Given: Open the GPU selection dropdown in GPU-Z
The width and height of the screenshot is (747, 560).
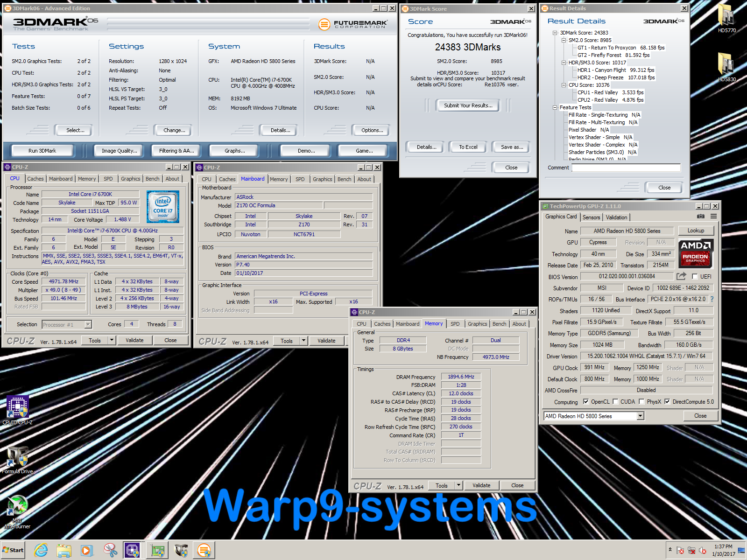Looking at the screenshot, I should [641, 416].
